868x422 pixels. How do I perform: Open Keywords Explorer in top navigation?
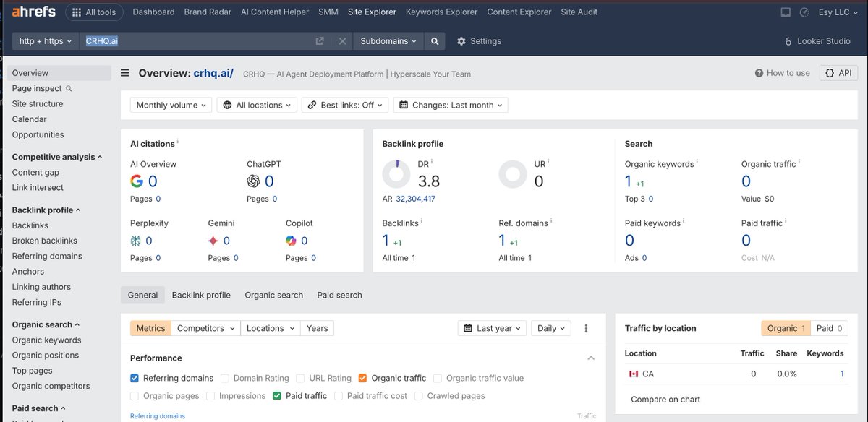coord(441,12)
